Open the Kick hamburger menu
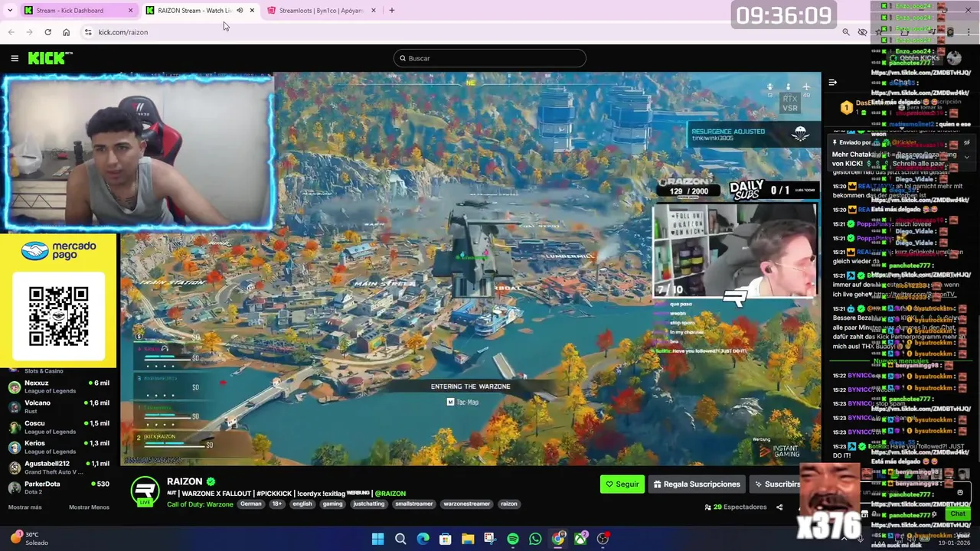This screenshot has width=980, height=551. tap(15, 58)
